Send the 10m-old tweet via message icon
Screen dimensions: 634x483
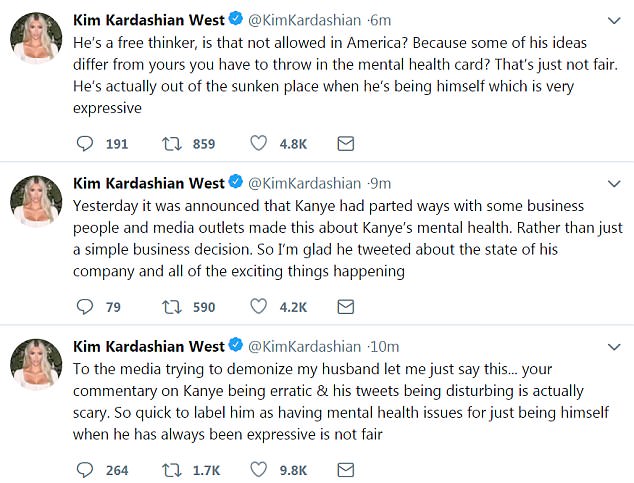[x=345, y=468]
